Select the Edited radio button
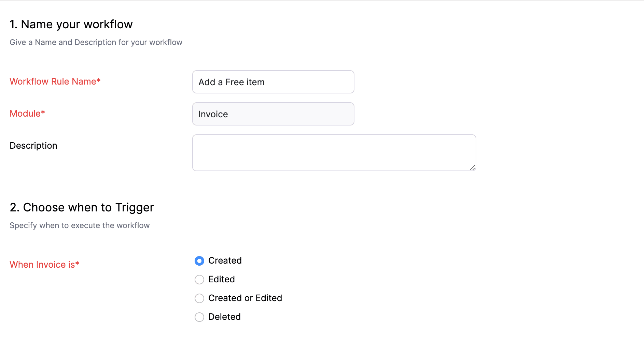This screenshot has width=644, height=341. [x=199, y=280]
